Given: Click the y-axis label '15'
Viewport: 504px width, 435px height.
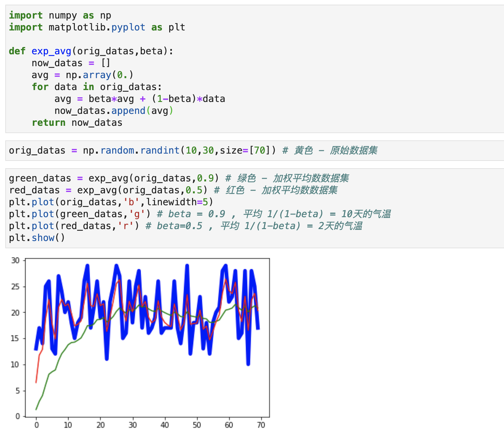Looking at the screenshot, I should pos(15,339).
